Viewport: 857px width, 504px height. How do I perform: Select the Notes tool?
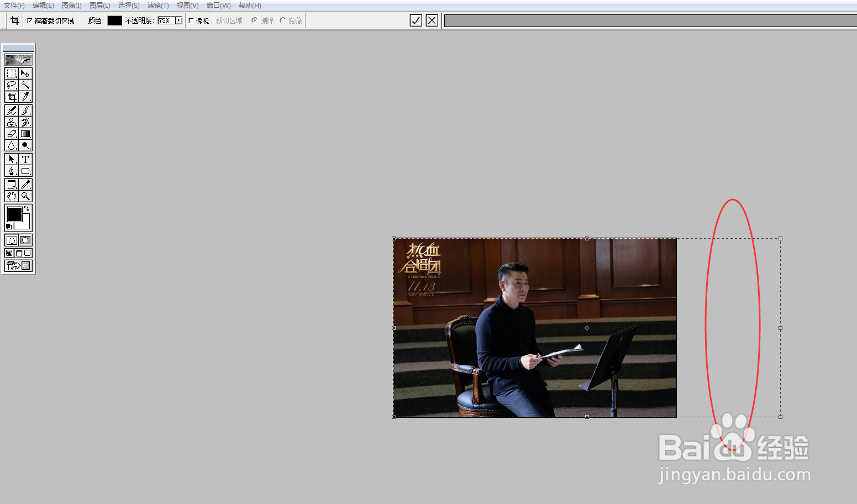pyautogui.click(x=12, y=185)
